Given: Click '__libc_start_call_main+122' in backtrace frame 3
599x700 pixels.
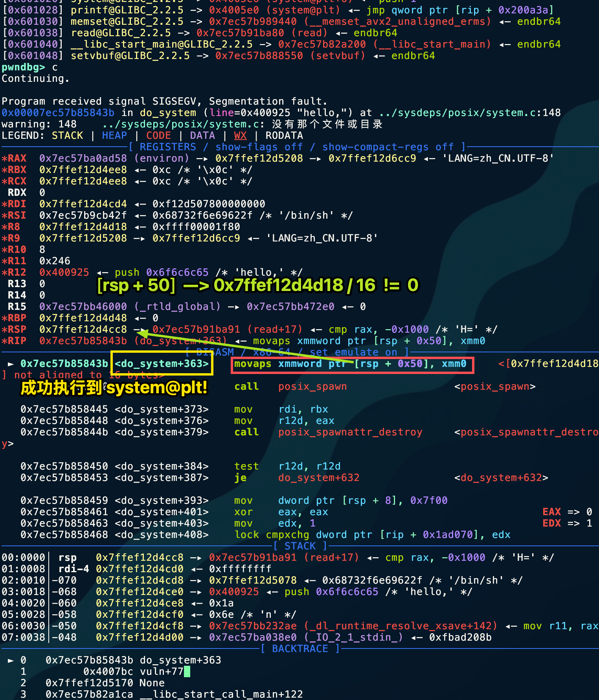Looking at the screenshot, I should [x=221, y=694].
